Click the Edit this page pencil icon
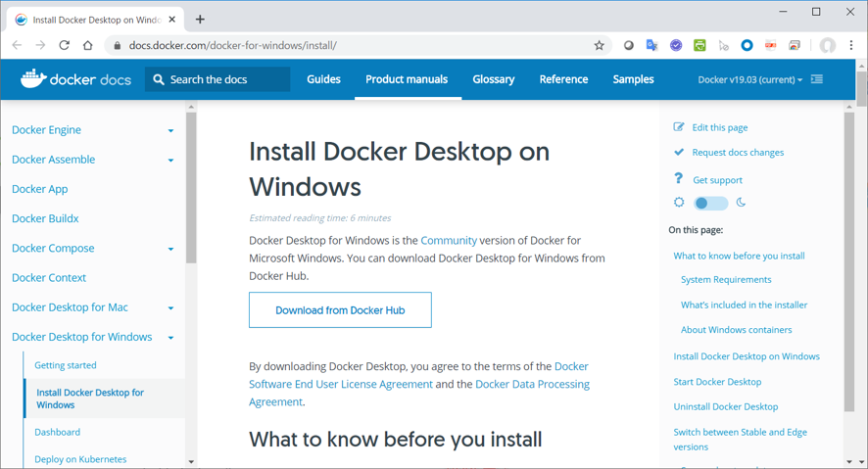This screenshot has height=469, width=868. [679, 127]
